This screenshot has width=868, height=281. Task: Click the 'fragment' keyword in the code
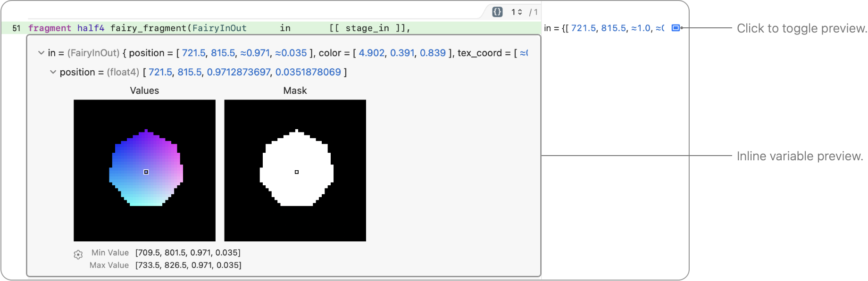click(50, 28)
